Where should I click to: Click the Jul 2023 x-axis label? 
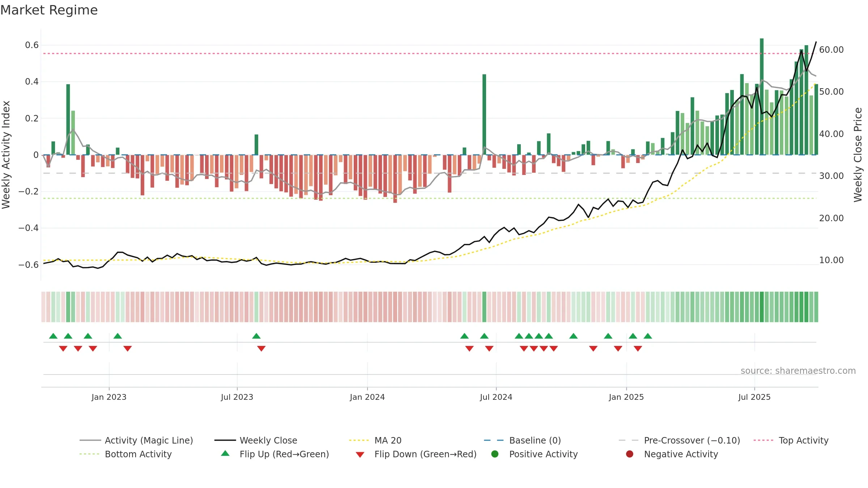(237, 397)
